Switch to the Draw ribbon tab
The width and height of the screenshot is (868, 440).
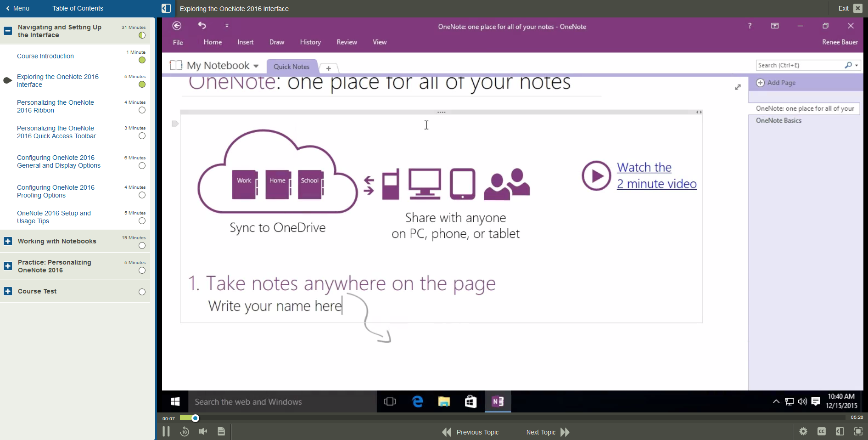(276, 42)
